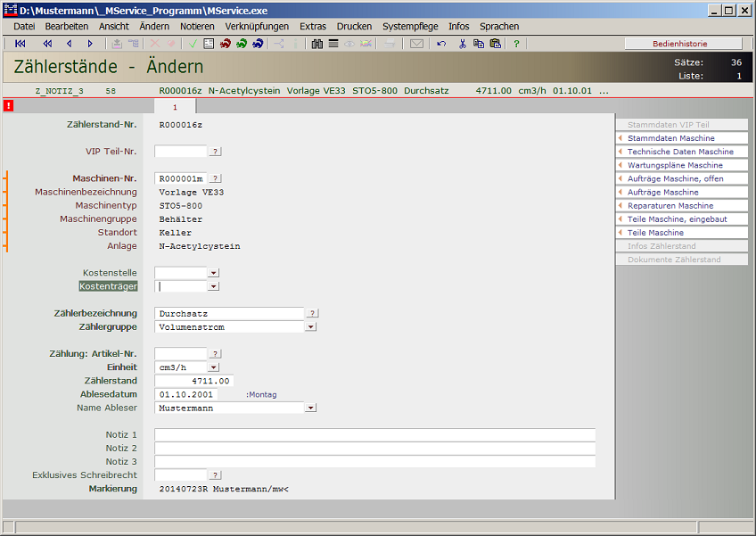This screenshot has width=756, height=536.
Task: Click the undo arrow in toolbar
Action: pyautogui.click(x=441, y=44)
